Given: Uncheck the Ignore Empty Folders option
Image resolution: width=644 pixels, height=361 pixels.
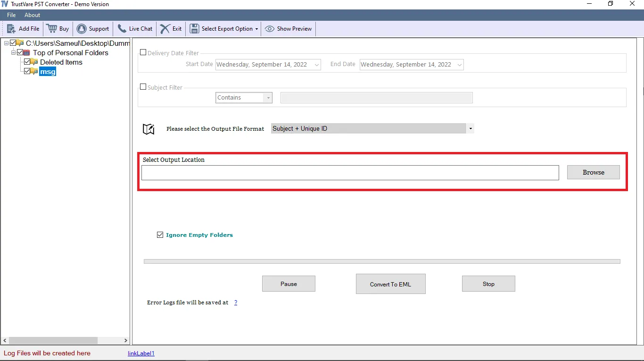Looking at the screenshot, I should click(x=160, y=235).
